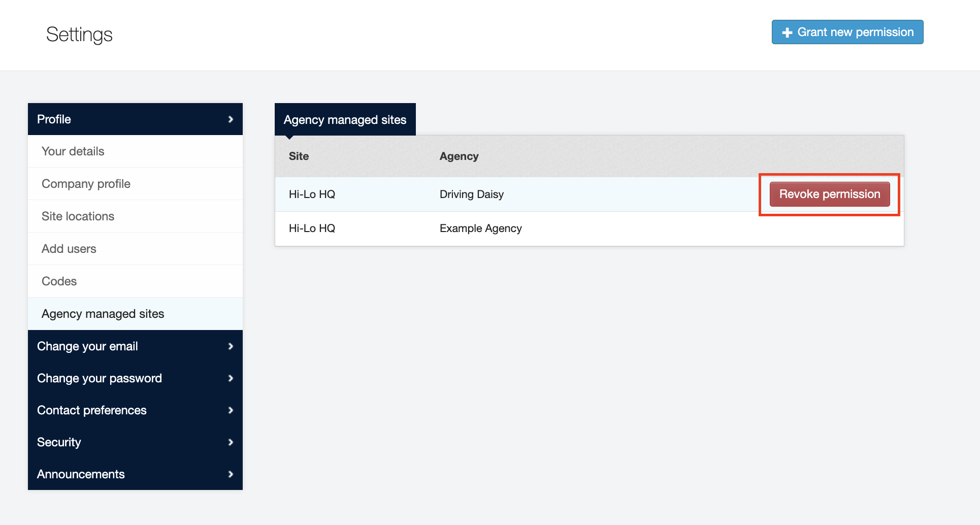The image size is (980, 525).
Task: Click the Agency managed sites tab header
Action: click(345, 120)
